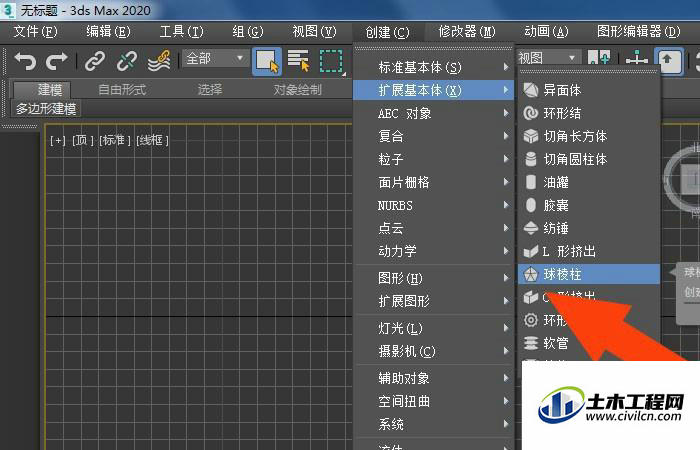Click the 切角长方体 chamfer box icon

coord(530,136)
